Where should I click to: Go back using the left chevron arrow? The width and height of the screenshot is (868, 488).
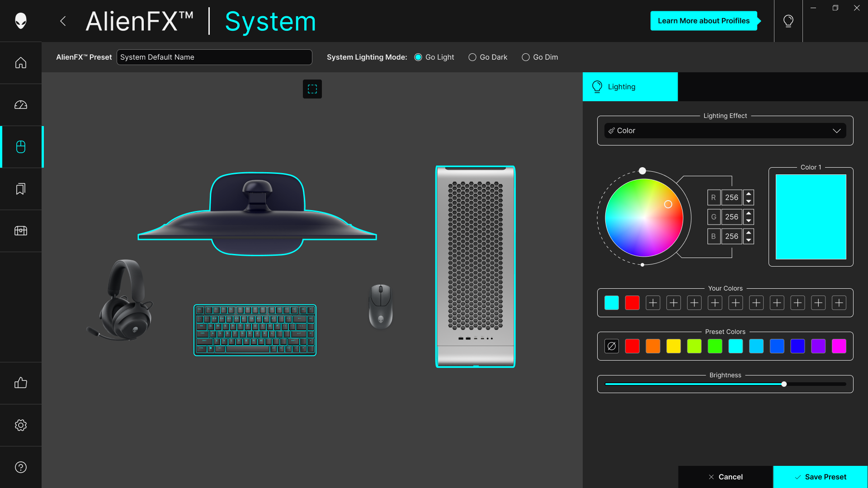(63, 21)
